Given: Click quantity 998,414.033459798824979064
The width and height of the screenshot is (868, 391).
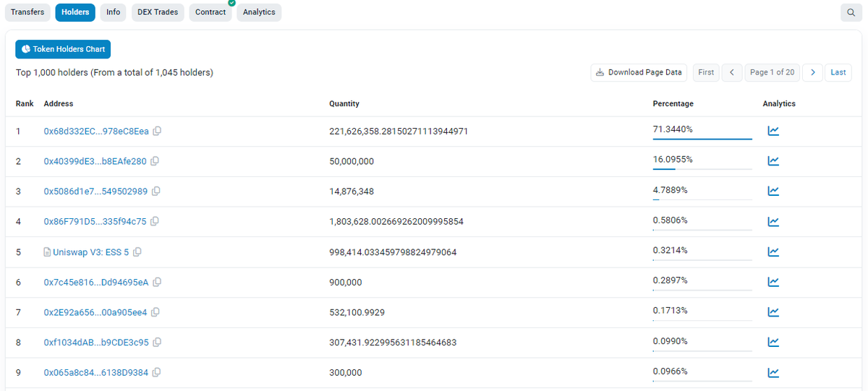Looking at the screenshot, I should pos(393,252).
